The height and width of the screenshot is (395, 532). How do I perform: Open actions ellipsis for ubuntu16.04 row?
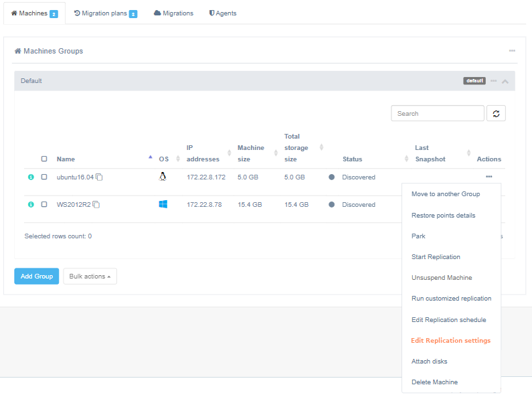coord(489,177)
